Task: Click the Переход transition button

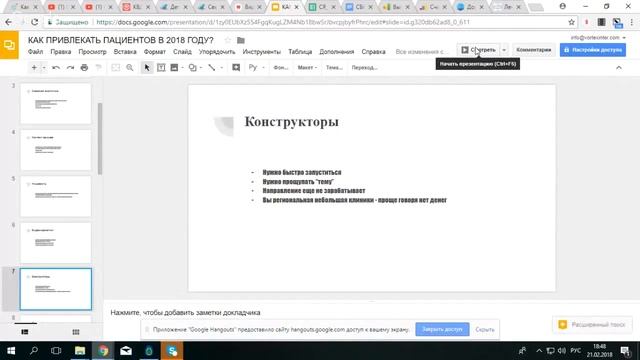Action: pyautogui.click(x=364, y=68)
